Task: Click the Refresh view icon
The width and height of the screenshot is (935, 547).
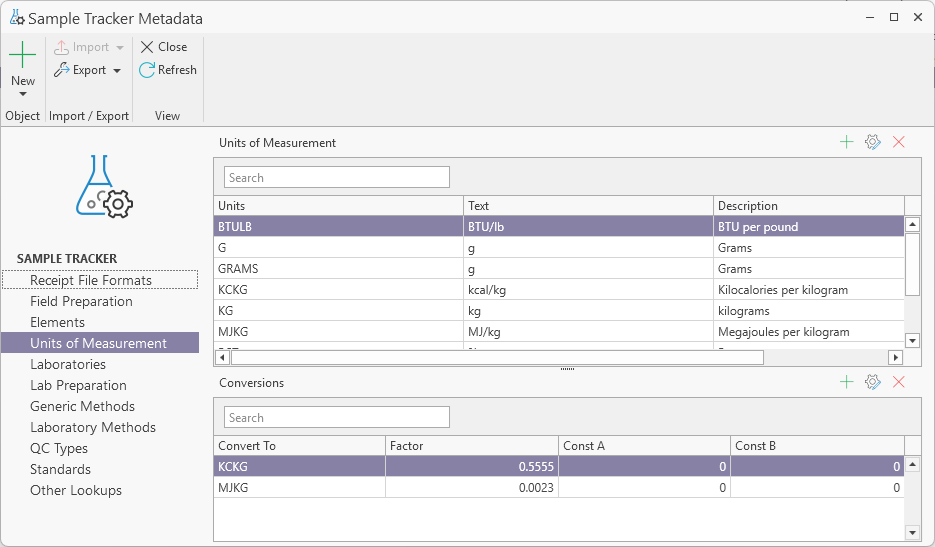Action: click(147, 70)
